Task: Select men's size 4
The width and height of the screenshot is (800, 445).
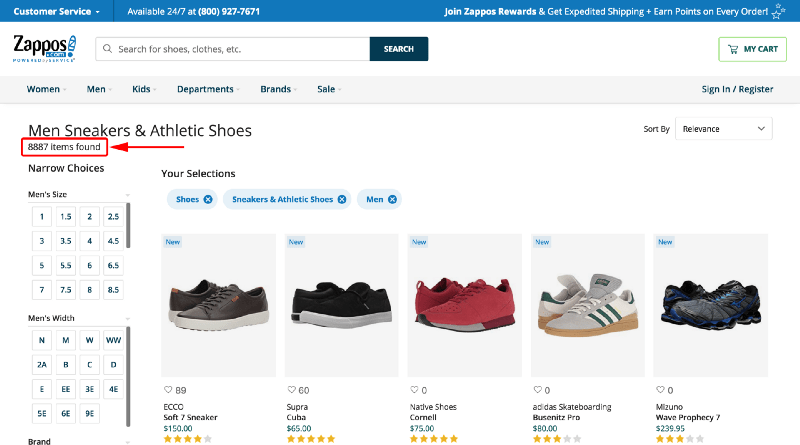Action: click(89, 241)
